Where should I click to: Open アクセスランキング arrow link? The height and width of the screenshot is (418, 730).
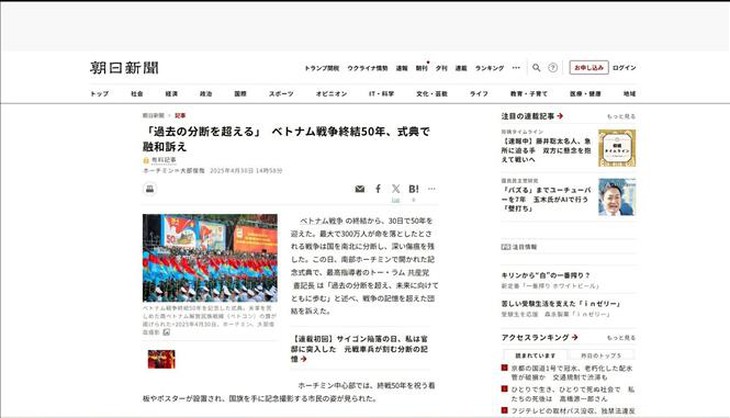(575, 337)
